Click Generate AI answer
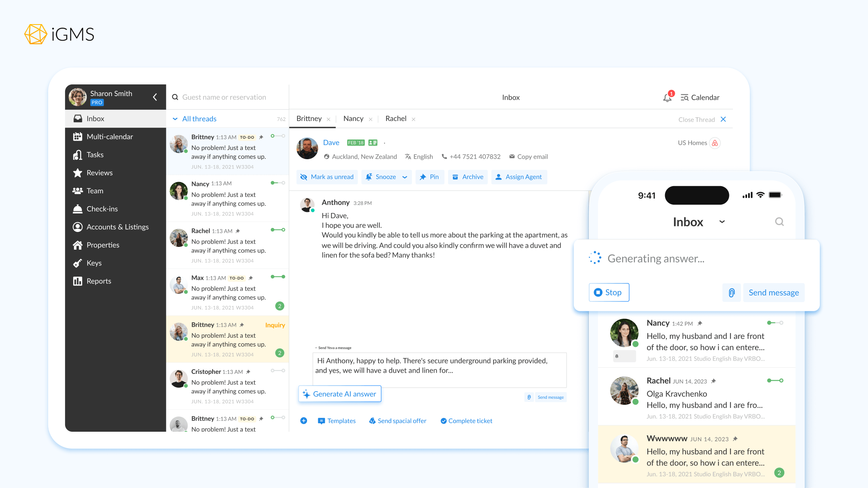Screen dimensions: 868x488 coord(340,394)
